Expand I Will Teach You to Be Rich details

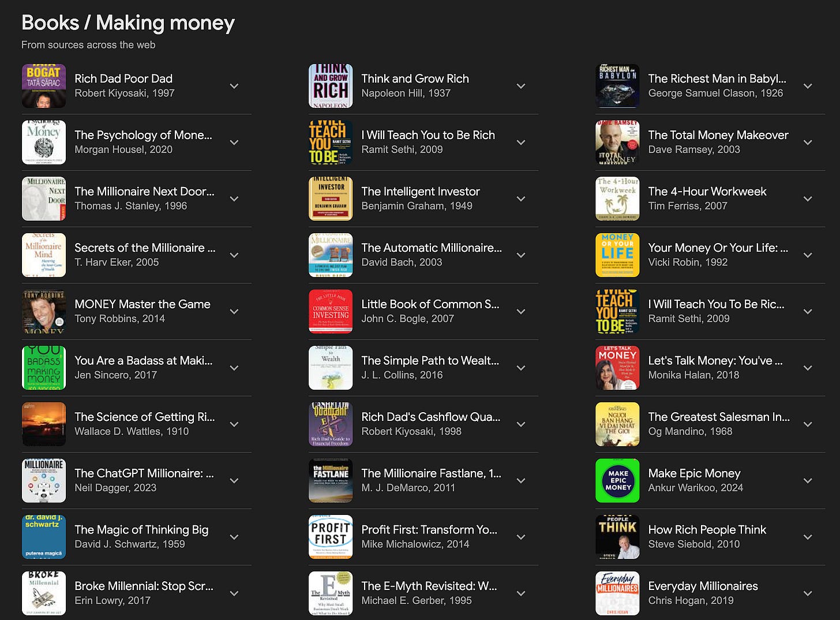click(x=521, y=143)
